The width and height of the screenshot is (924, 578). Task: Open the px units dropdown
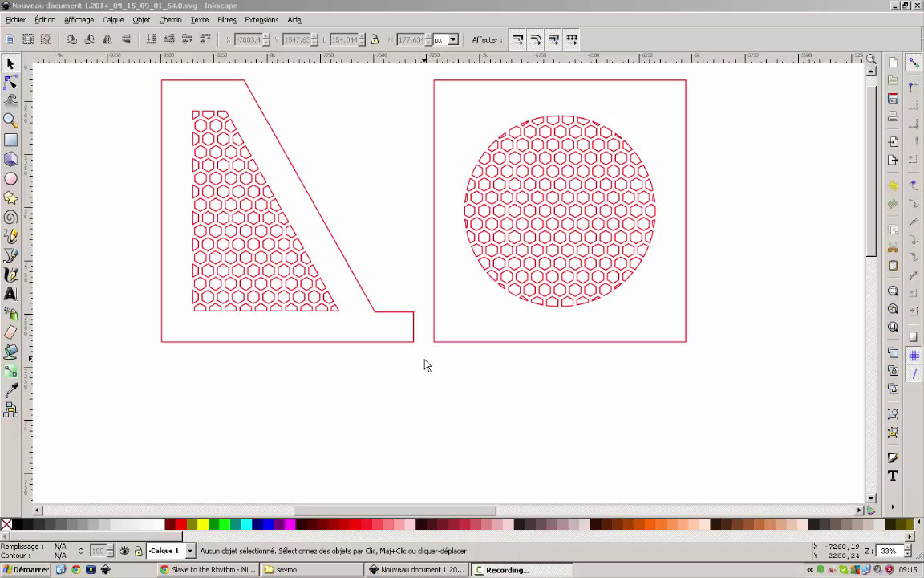tap(453, 39)
